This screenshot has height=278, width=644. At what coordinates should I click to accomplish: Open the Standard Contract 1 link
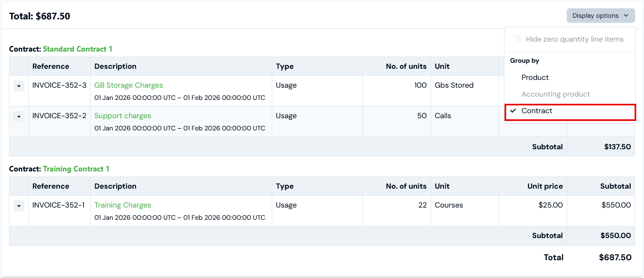[78, 49]
